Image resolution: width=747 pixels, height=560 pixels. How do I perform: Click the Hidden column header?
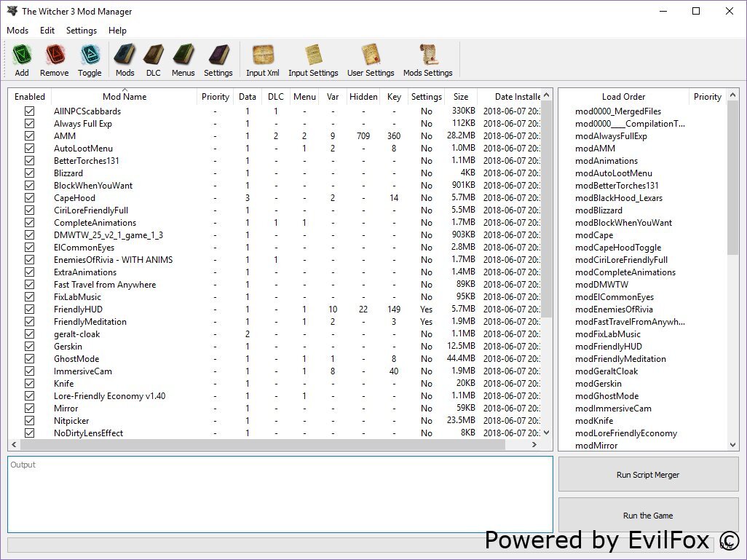click(363, 96)
